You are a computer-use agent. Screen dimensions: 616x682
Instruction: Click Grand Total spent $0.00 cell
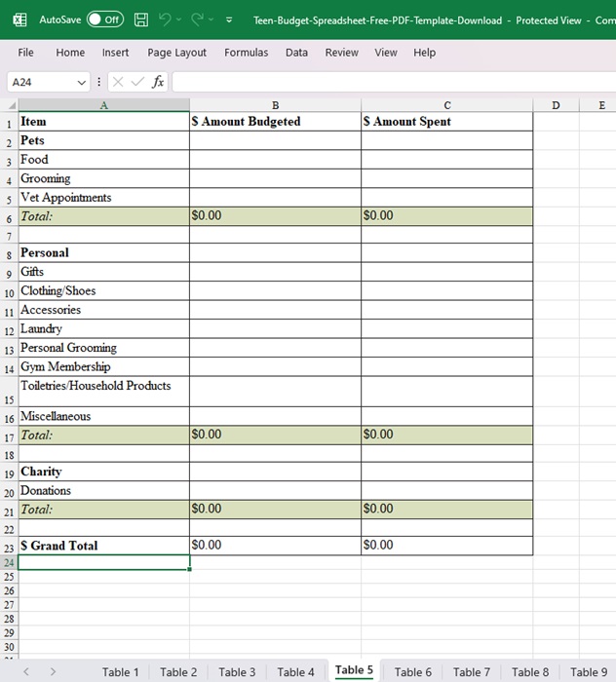point(447,546)
